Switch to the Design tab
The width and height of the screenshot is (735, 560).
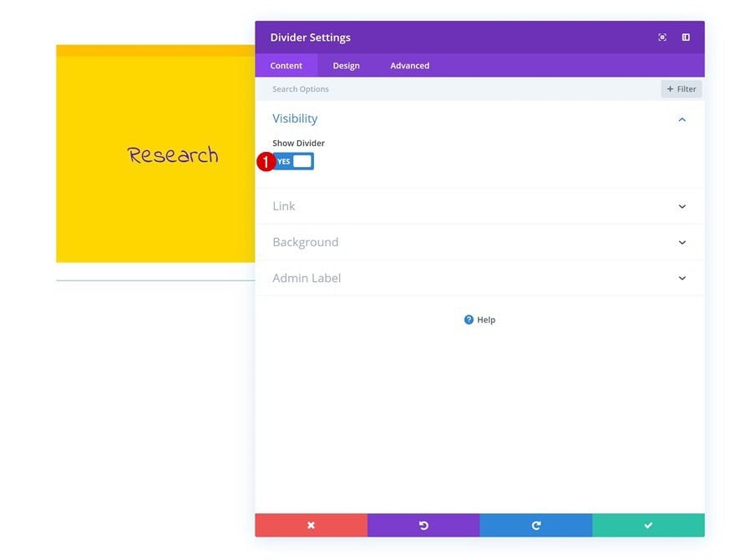click(347, 66)
